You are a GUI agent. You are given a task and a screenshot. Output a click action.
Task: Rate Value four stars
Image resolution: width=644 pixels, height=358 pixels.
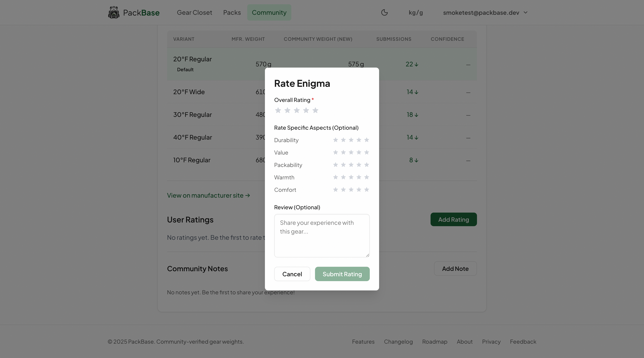coord(359,152)
